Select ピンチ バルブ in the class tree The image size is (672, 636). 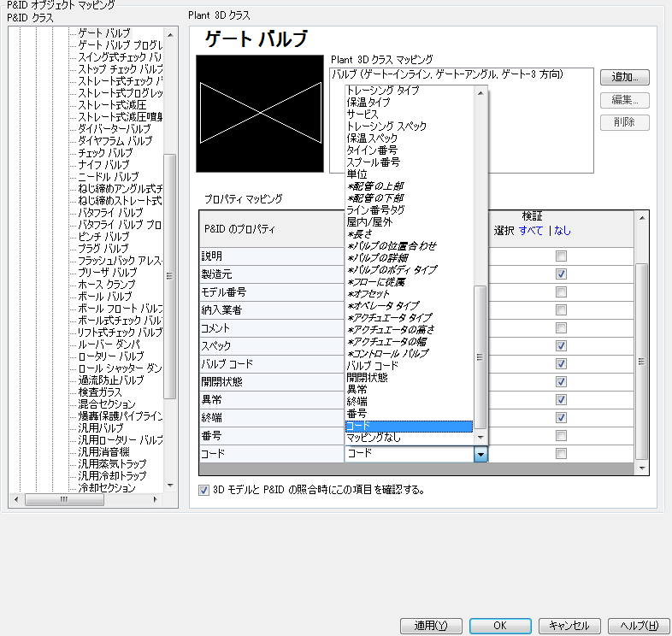coord(103,237)
